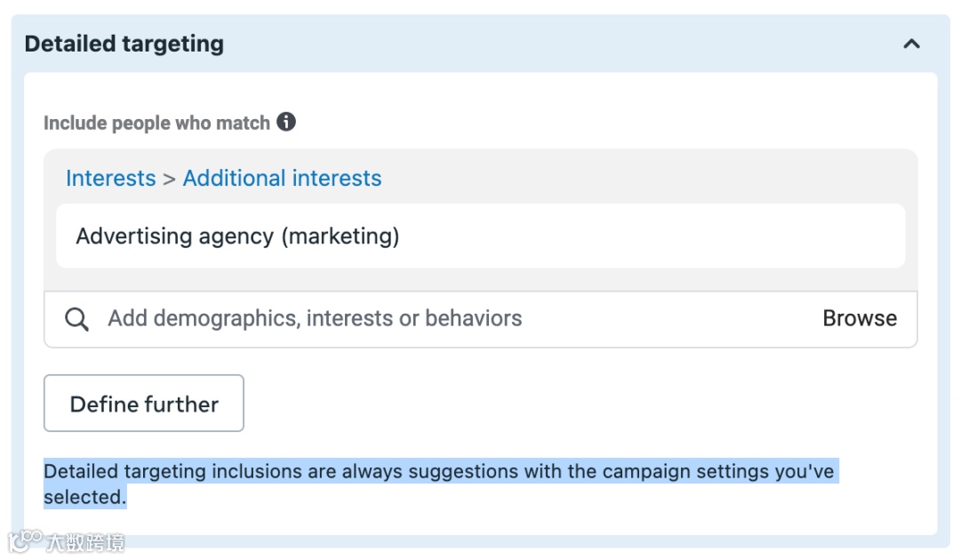This screenshot has height=560, width=960.
Task: Click the watermark logo icon at bottom
Action: tap(25, 540)
